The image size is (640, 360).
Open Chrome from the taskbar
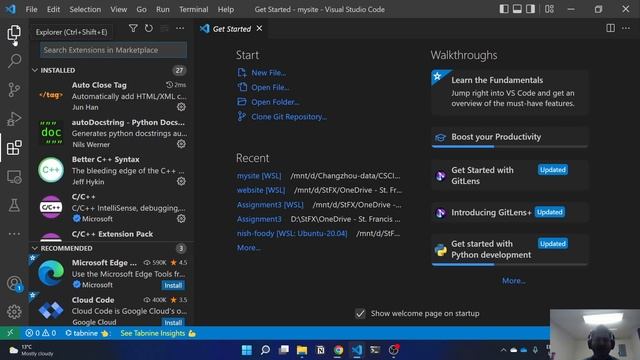pyautogui.click(x=338, y=350)
